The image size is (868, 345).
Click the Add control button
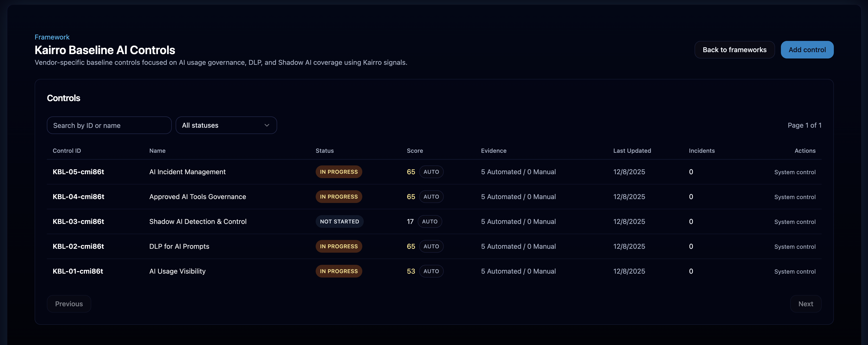click(x=807, y=50)
